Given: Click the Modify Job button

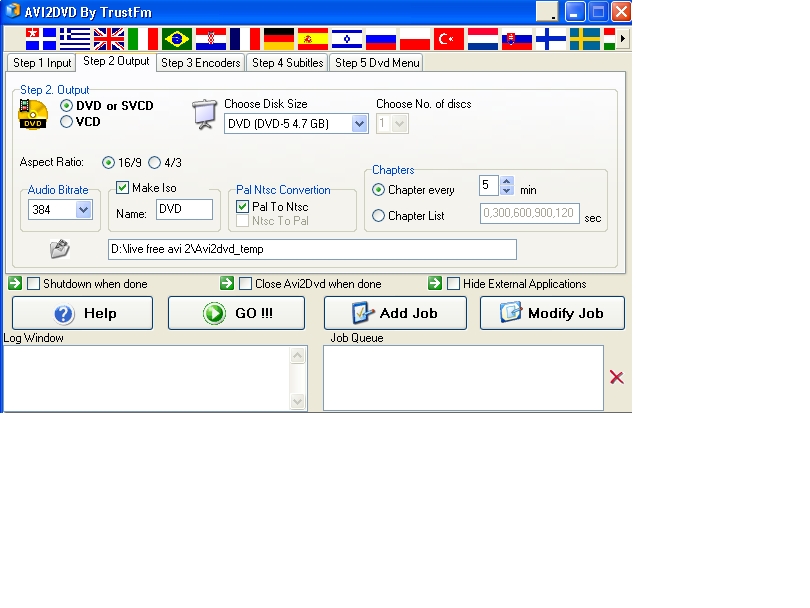Looking at the screenshot, I should pos(552,313).
